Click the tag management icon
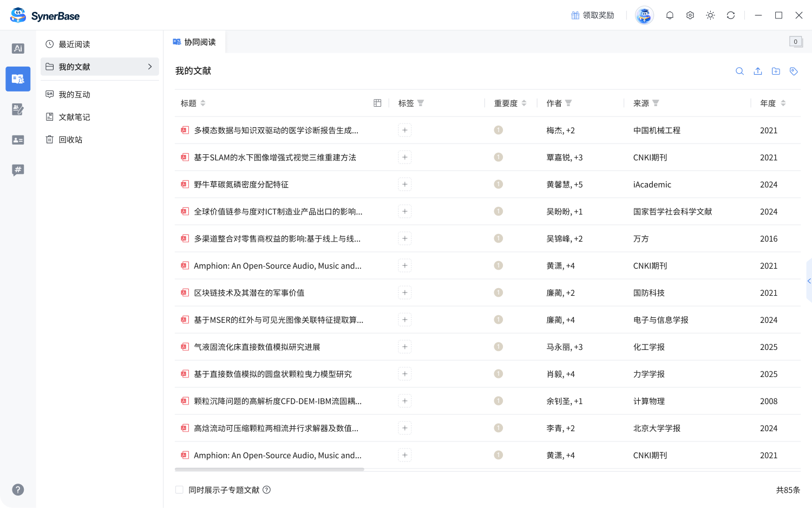This screenshot has height=508, width=812. tap(794, 71)
